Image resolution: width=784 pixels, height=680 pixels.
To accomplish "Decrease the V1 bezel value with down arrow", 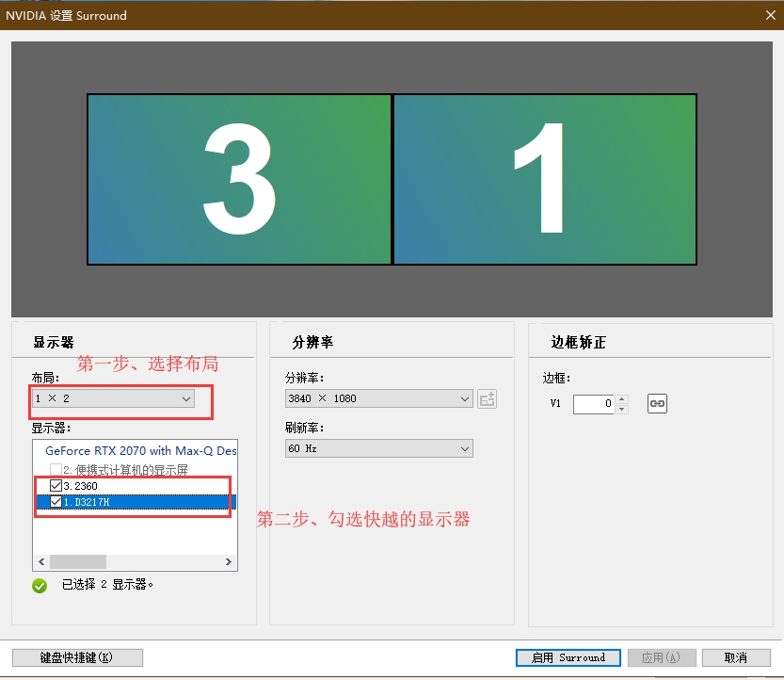I will point(621,409).
